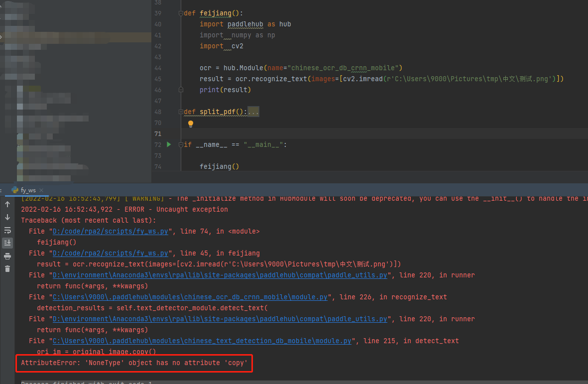Click the up-the-stack-trace arrow in Run console

7,204
